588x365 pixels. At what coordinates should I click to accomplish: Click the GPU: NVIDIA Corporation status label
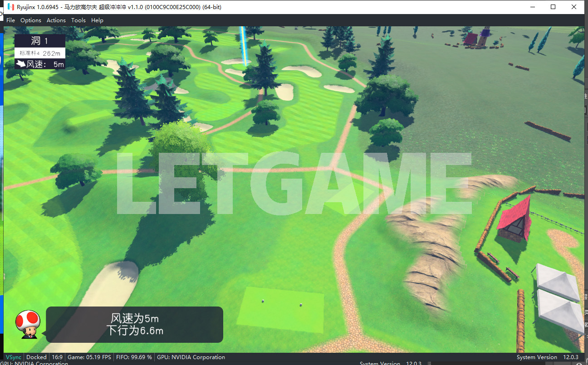191,357
